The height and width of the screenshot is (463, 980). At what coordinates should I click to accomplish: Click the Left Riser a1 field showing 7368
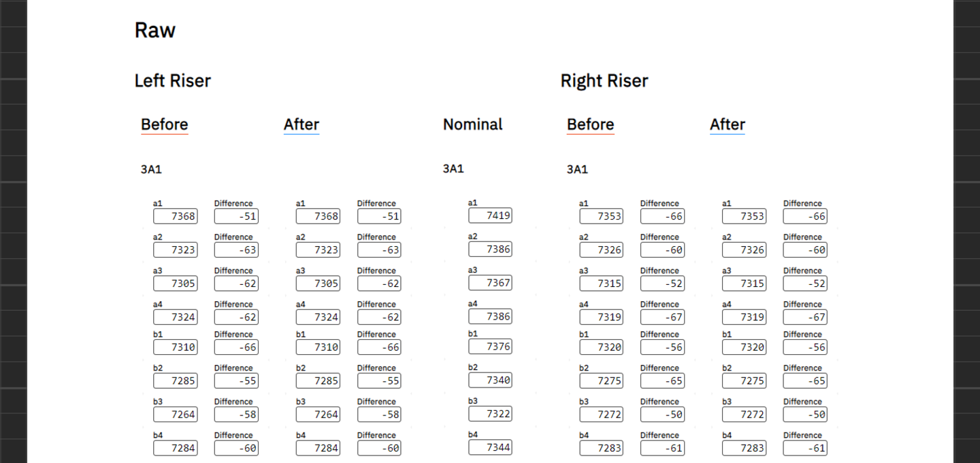(175, 216)
